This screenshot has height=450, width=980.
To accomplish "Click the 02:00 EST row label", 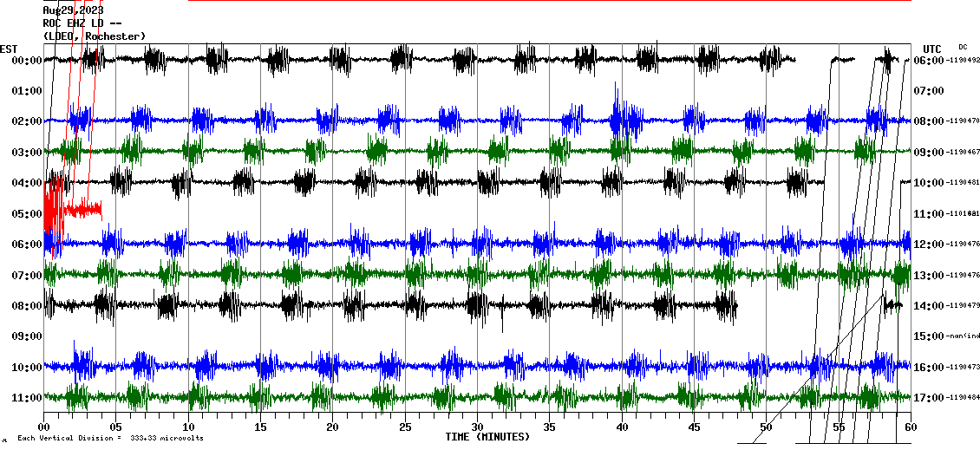I will pos(20,121).
